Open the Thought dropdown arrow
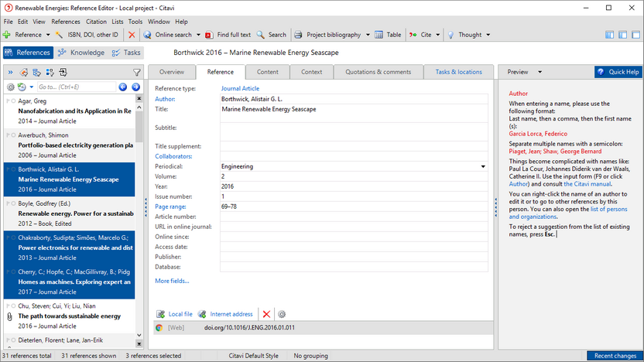The image size is (644, 362). click(x=488, y=35)
